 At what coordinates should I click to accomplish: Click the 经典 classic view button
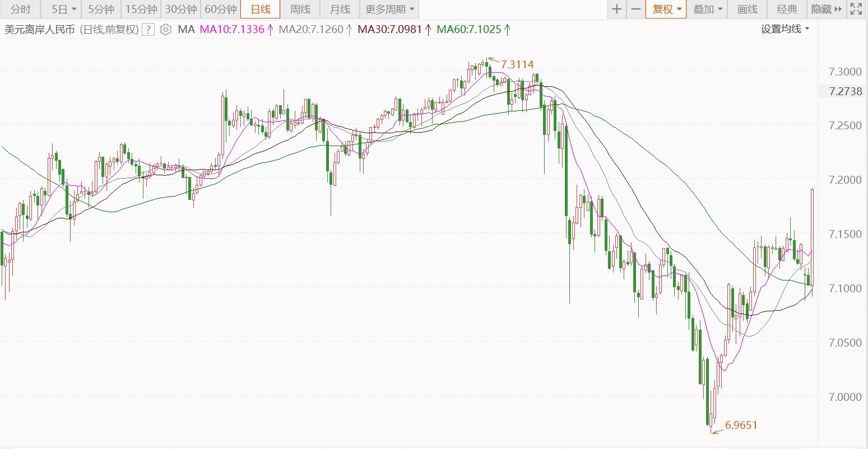click(787, 9)
